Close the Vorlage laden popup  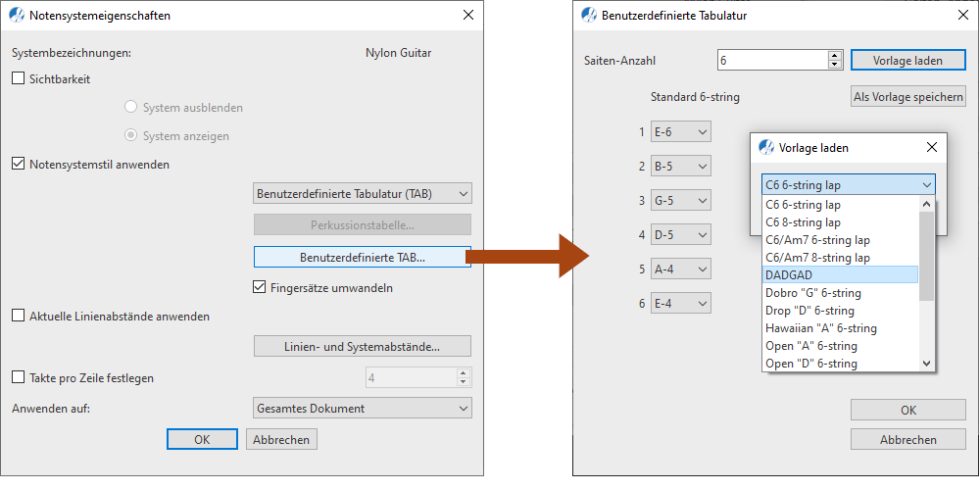tap(931, 148)
